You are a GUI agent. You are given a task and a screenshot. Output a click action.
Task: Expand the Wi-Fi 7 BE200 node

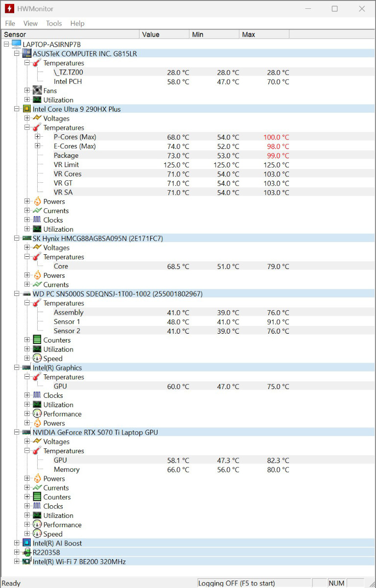(17, 562)
